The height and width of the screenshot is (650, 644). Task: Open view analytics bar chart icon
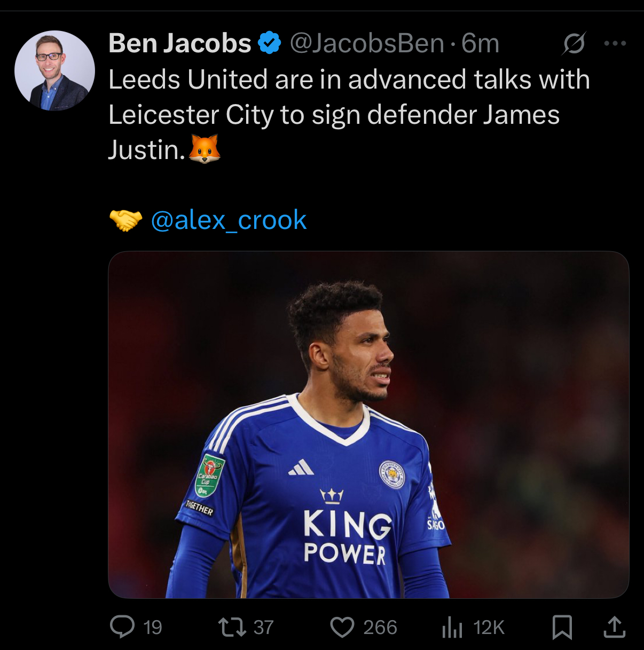[x=452, y=627]
